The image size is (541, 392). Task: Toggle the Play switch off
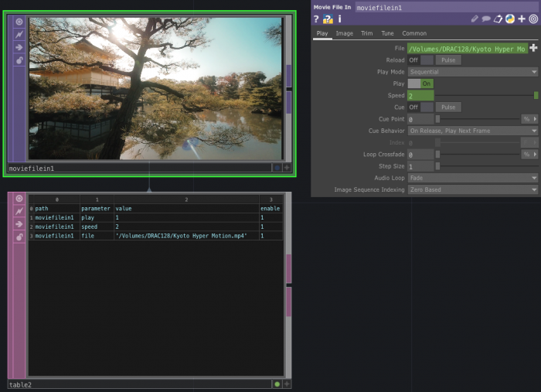coord(420,84)
